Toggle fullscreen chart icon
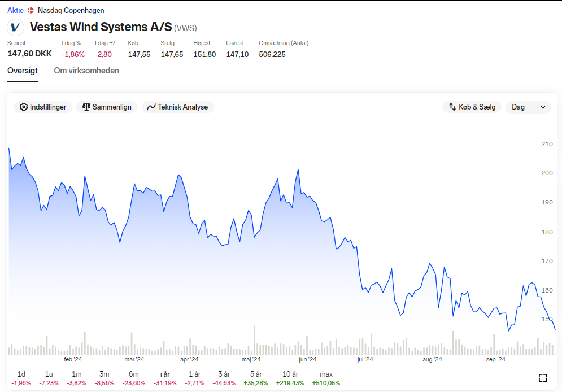The width and height of the screenshot is (562, 392). (x=543, y=378)
